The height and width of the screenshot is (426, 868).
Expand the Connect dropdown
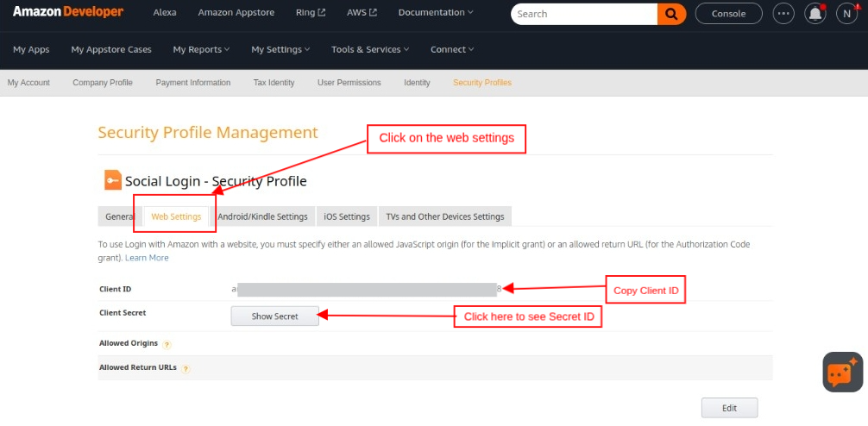[x=452, y=50]
